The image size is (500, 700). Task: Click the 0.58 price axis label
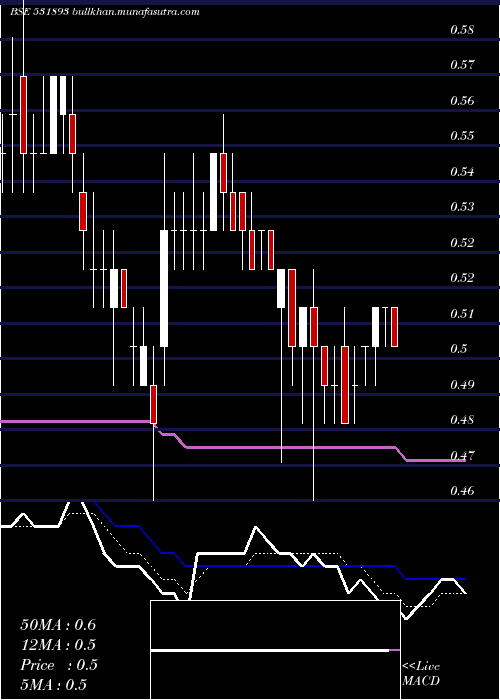(462, 30)
